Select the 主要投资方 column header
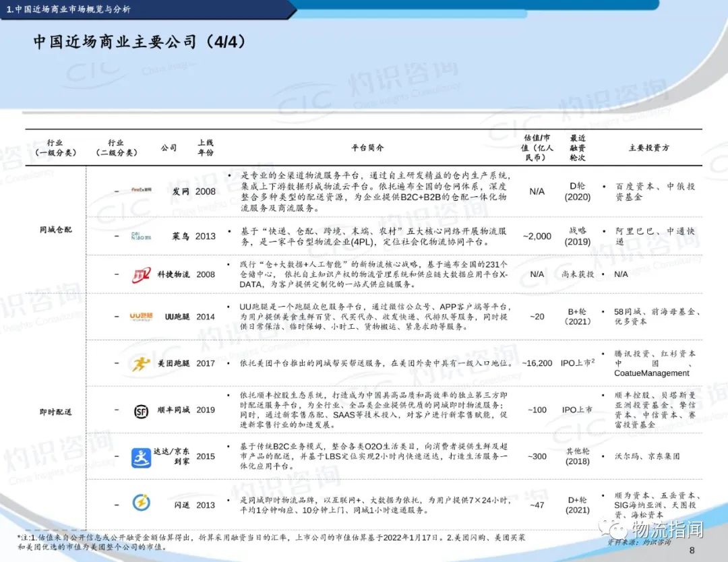 coord(648,148)
